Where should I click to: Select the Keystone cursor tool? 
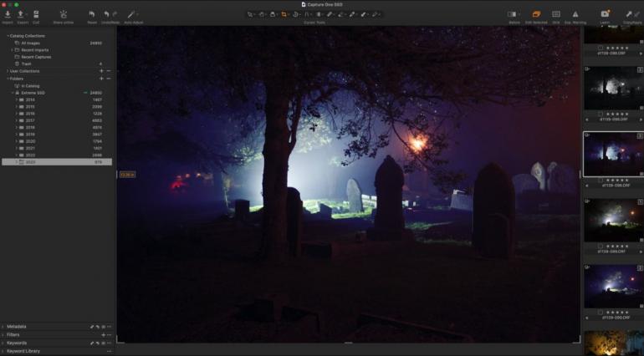coord(307,14)
